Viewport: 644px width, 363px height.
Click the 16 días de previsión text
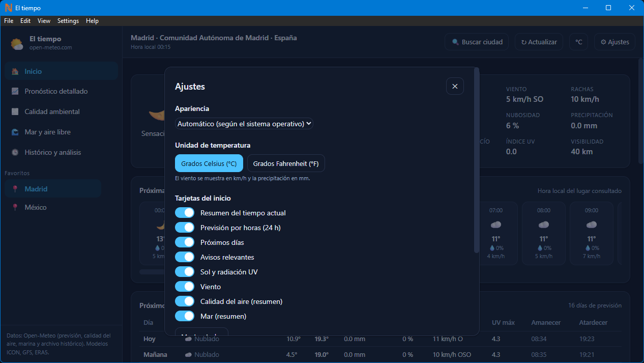pos(595,305)
